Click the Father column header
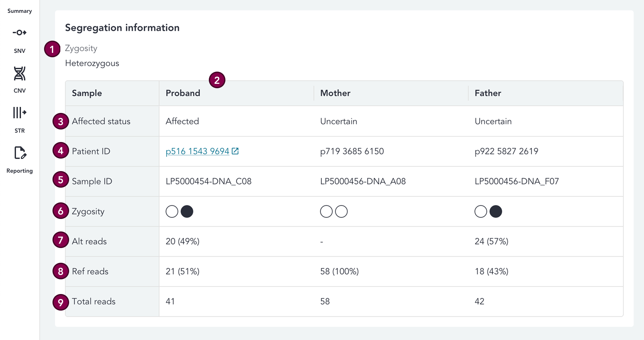 [x=488, y=93]
